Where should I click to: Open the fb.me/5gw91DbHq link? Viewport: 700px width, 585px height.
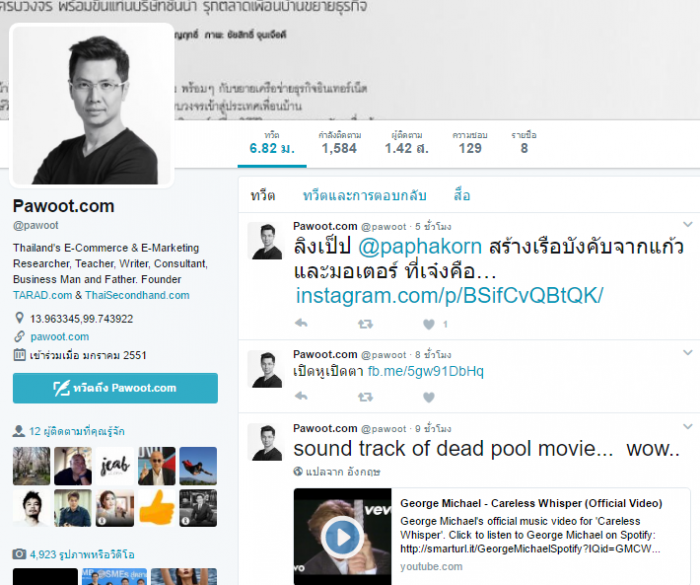coord(425,372)
